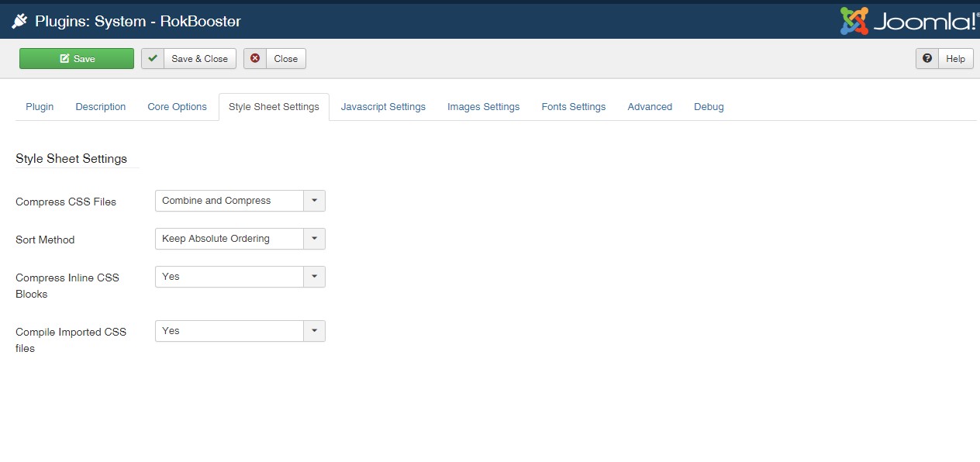Click the Compress CSS Files label
This screenshot has height=462, width=980.
click(x=66, y=202)
